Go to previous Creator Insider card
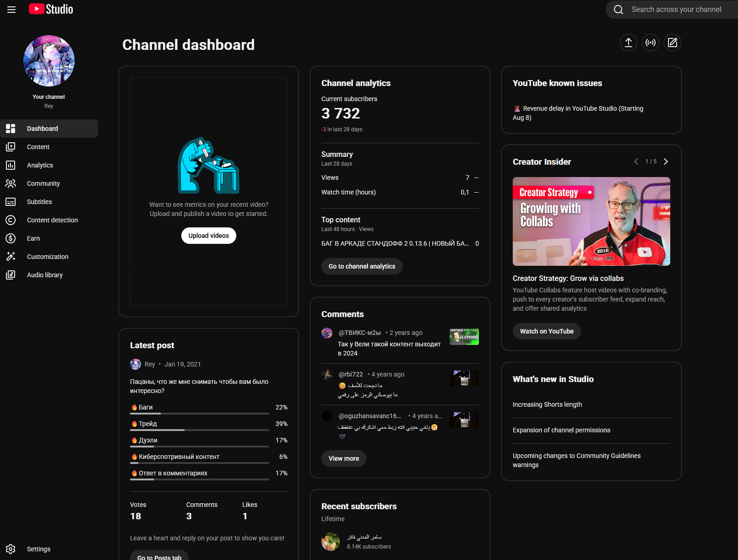This screenshot has width=738, height=560. click(636, 162)
